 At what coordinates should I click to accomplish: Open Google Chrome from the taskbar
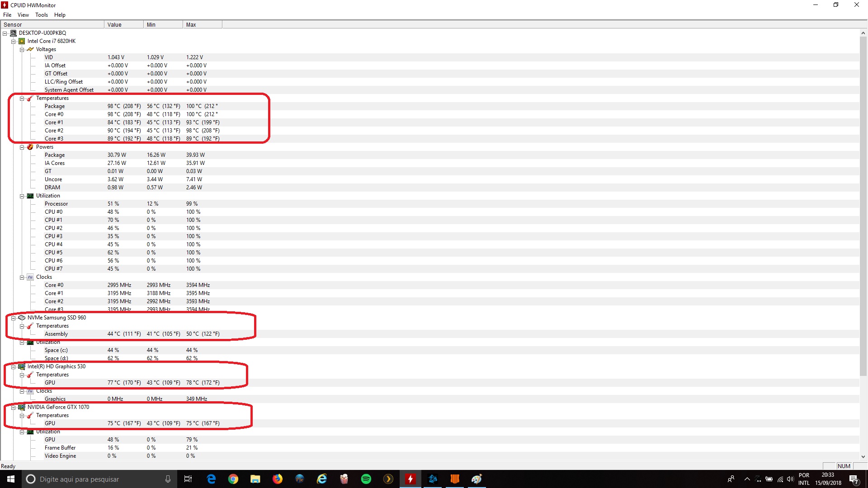[x=233, y=479]
